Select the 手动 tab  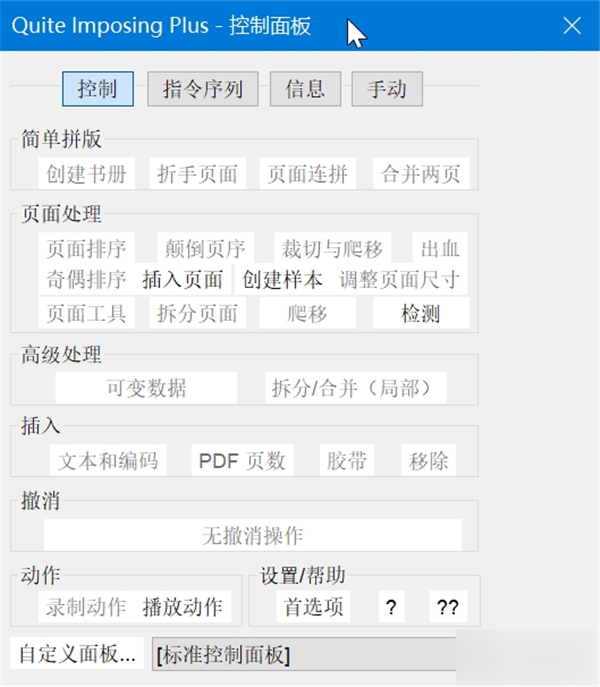387,89
